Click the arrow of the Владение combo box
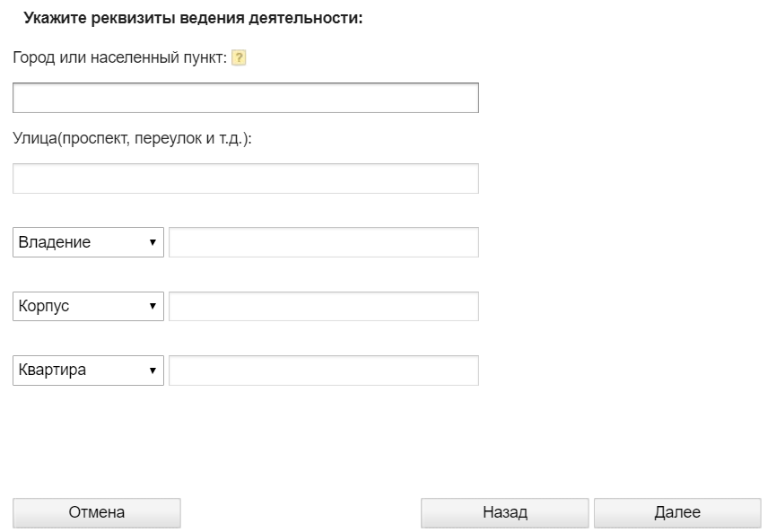 point(153,242)
